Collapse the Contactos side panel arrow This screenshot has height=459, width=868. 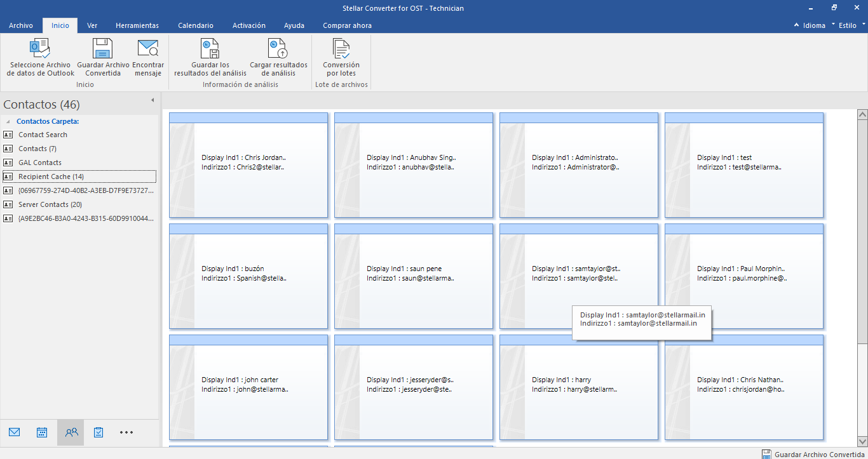pyautogui.click(x=153, y=100)
